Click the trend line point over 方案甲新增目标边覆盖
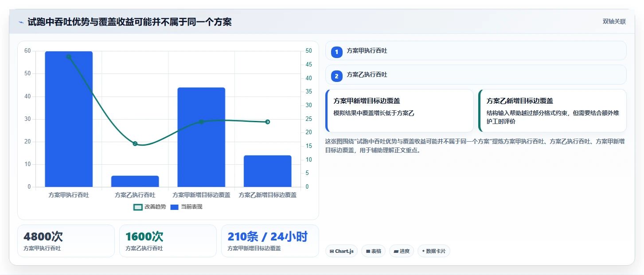Viewport: 644px width, 275px height. coord(201,122)
